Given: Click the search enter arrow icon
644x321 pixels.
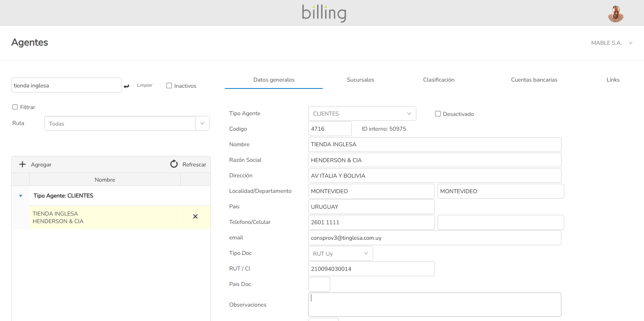Looking at the screenshot, I should [x=126, y=86].
